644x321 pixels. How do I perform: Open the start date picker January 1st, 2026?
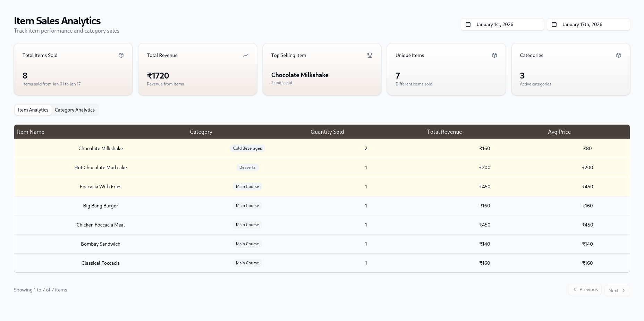click(502, 24)
